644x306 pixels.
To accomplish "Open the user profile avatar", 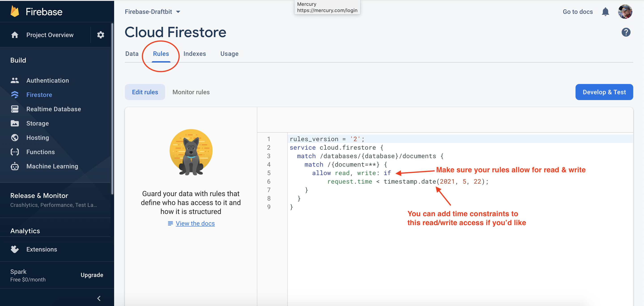I will point(625,12).
